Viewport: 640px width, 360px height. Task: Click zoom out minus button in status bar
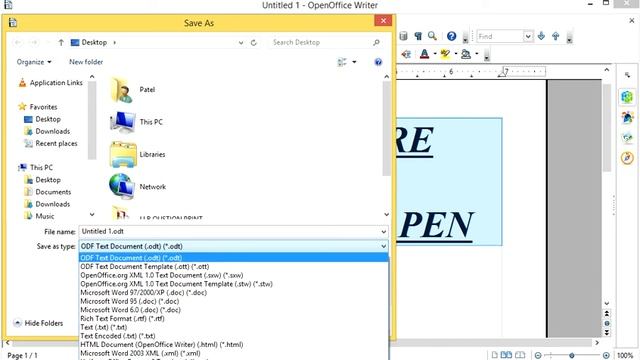(x=538, y=356)
